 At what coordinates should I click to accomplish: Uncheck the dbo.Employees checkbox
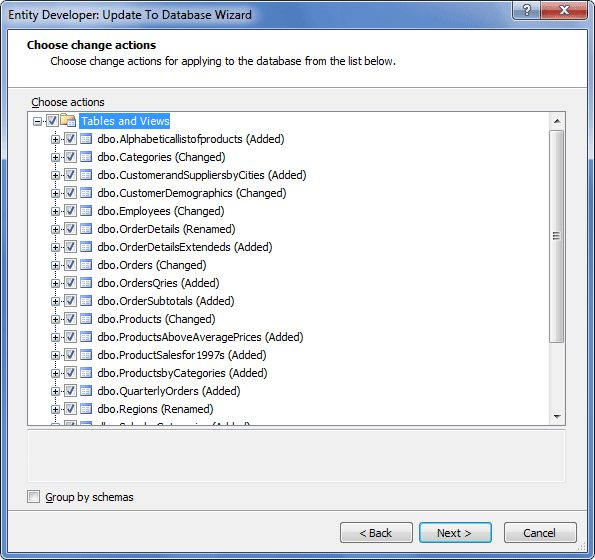70,211
